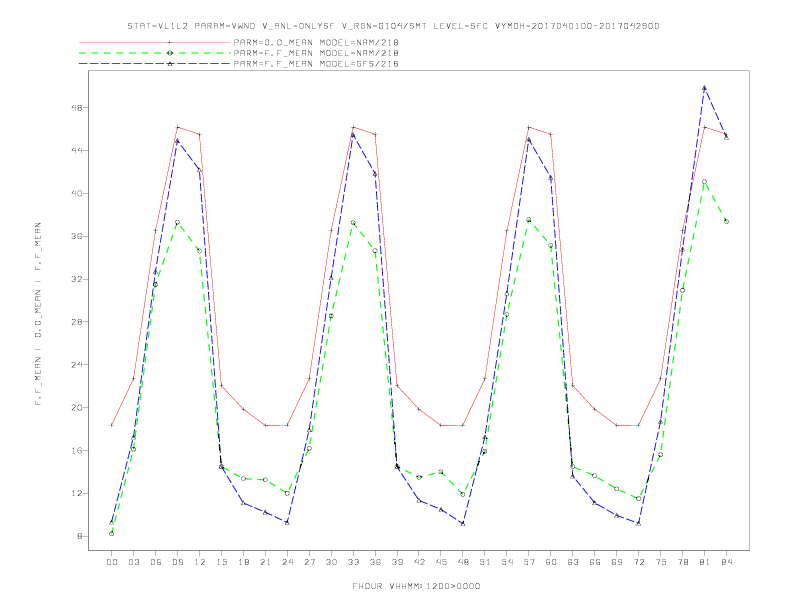Select legend entry PARM=F.F_MEAN MODEL=NAM/218
Viewport: 792px width, 612px height.
(316, 53)
